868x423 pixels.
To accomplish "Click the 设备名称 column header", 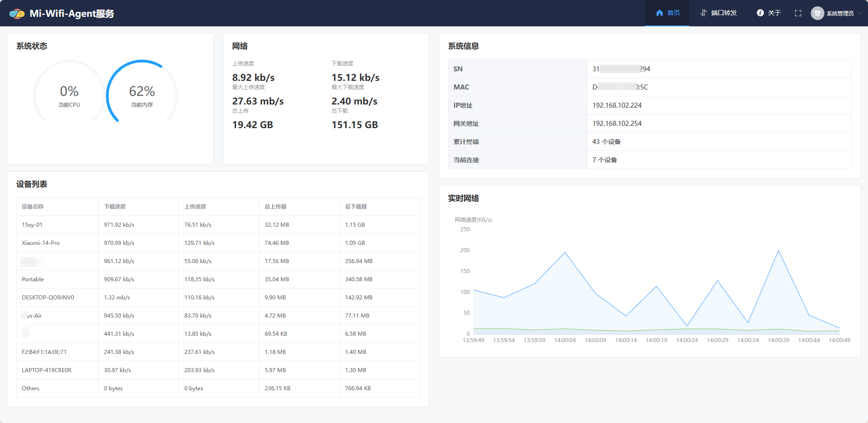I will click(x=33, y=207).
